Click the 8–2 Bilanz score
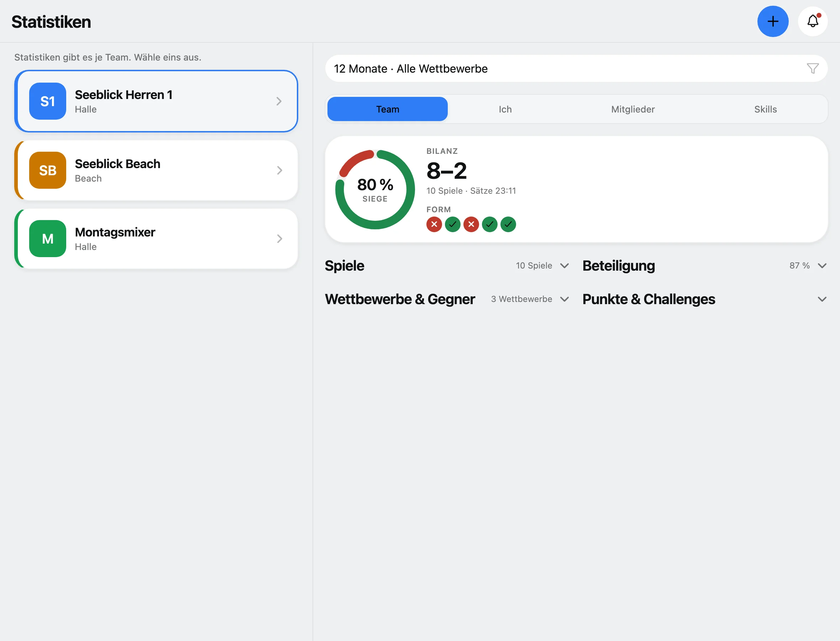 click(446, 171)
